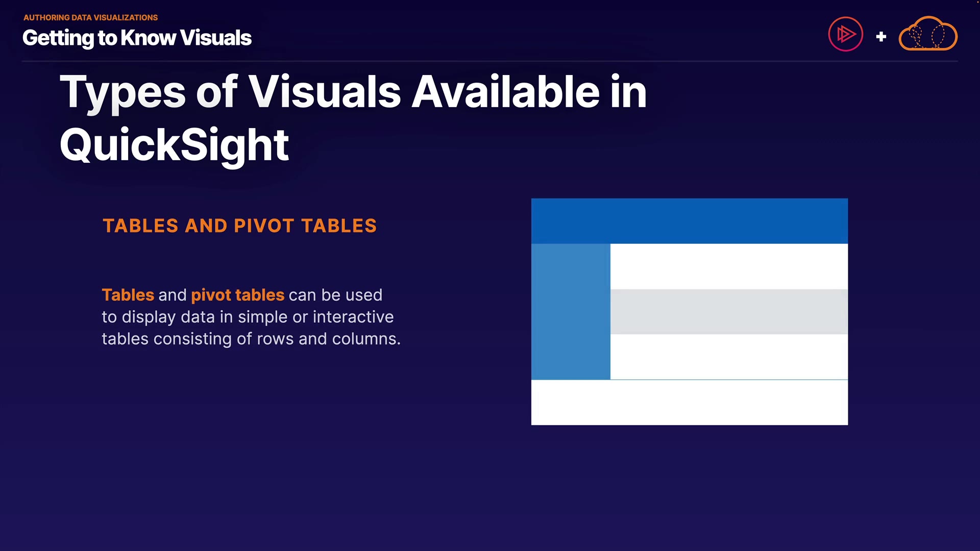Click the "Authoring Data Visualizations" label
Viewport: 980px width, 551px height.
tap(90, 17)
